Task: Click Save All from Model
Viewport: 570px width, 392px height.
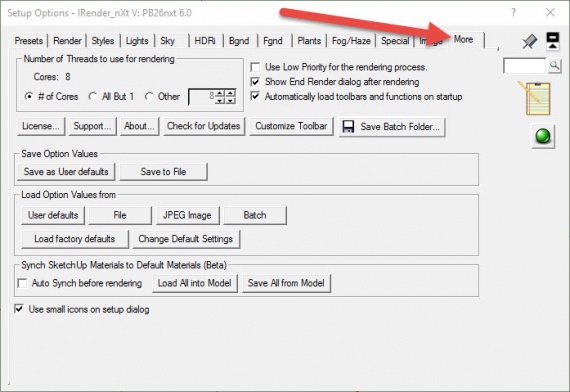Action: coord(286,283)
